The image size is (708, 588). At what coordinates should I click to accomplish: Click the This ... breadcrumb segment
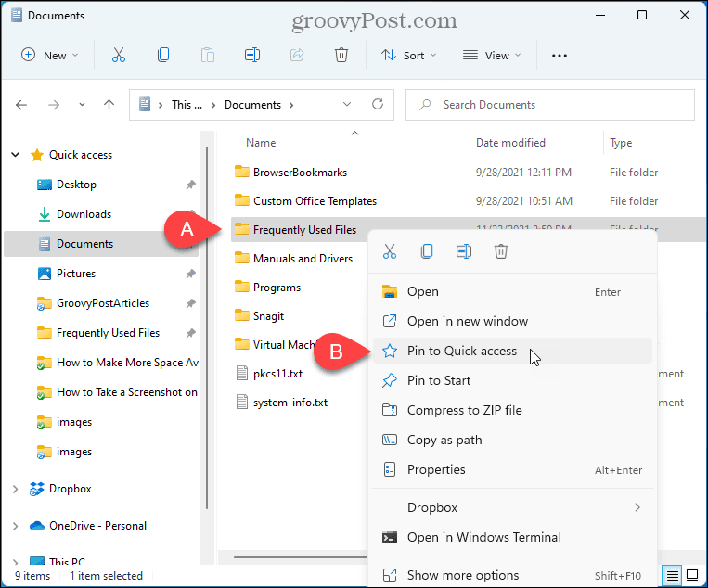[x=187, y=105]
